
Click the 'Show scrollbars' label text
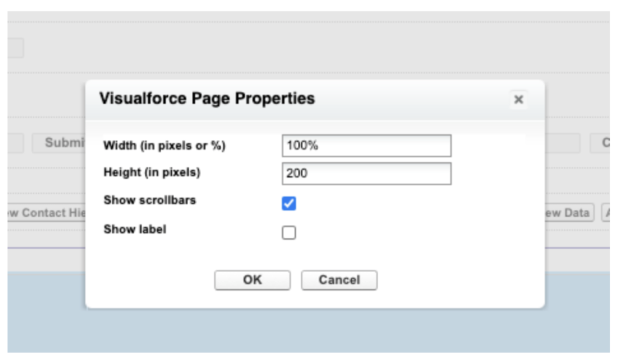point(150,200)
